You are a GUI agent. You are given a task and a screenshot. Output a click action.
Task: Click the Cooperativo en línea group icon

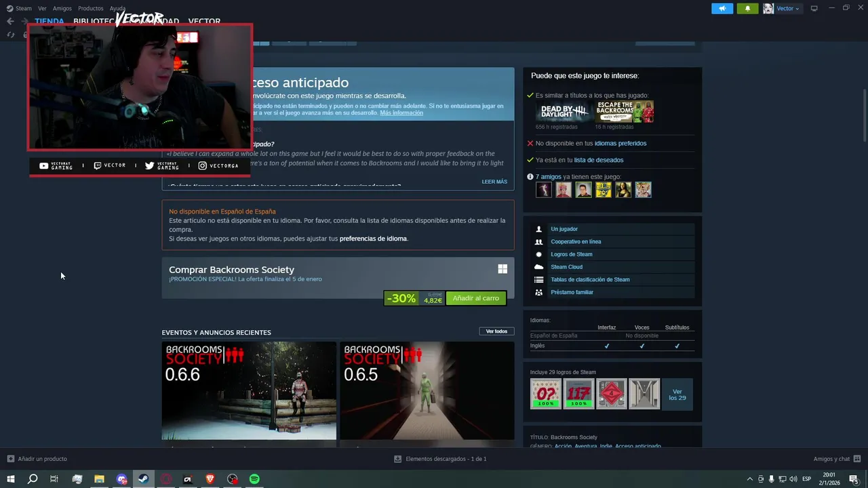click(x=538, y=242)
